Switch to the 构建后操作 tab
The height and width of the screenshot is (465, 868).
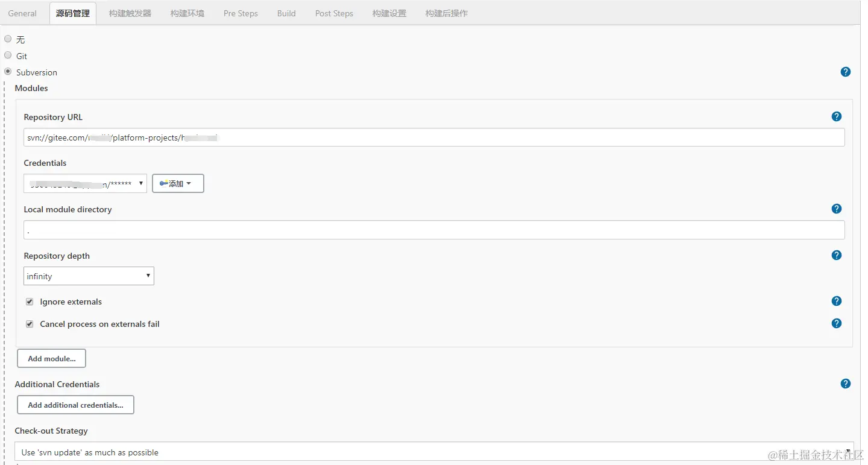pyautogui.click(x=447, y=13)
